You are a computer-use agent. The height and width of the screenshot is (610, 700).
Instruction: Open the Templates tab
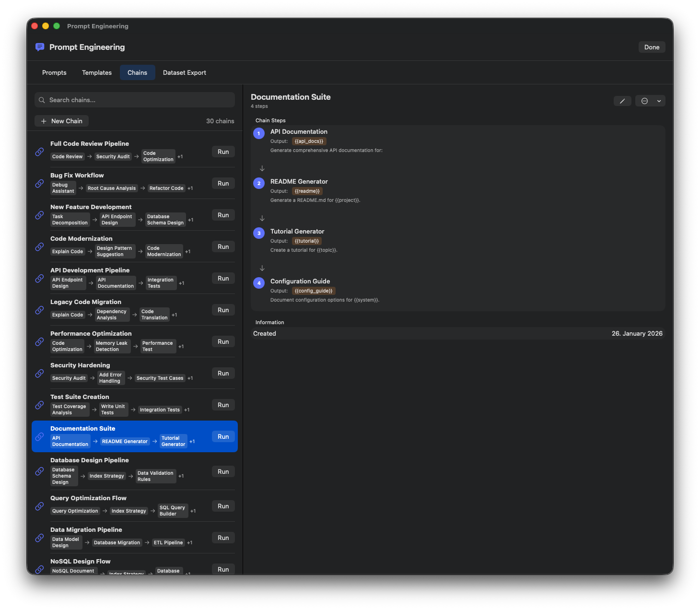point(97,73)
